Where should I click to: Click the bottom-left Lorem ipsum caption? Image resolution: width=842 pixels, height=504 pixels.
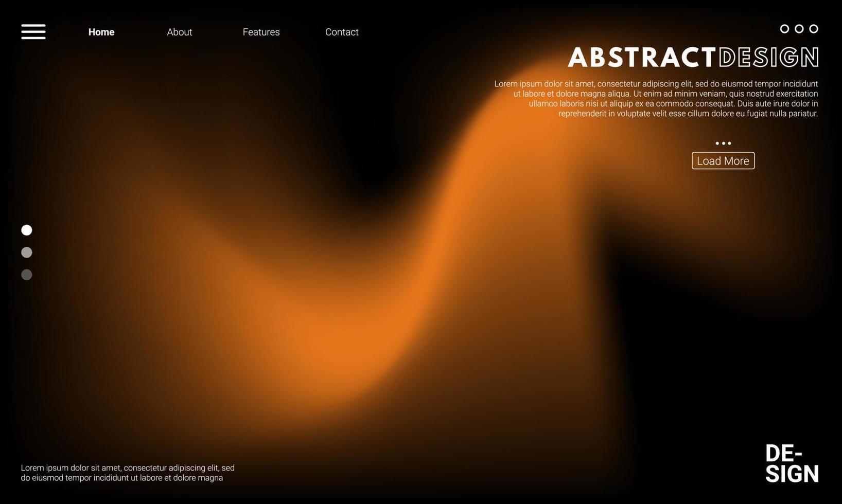(x=128, y=473)
